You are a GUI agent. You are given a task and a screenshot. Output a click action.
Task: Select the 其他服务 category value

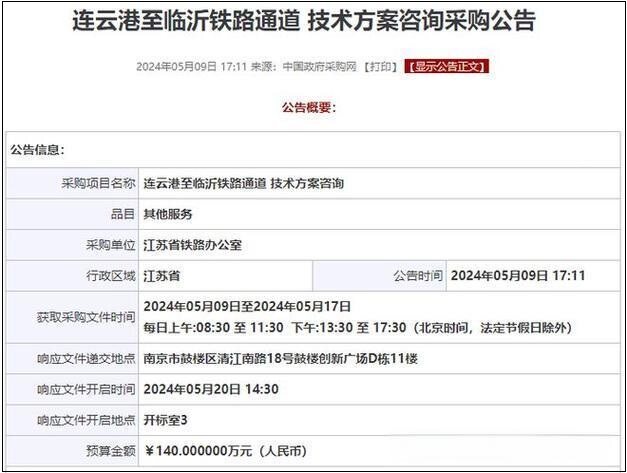168,214
